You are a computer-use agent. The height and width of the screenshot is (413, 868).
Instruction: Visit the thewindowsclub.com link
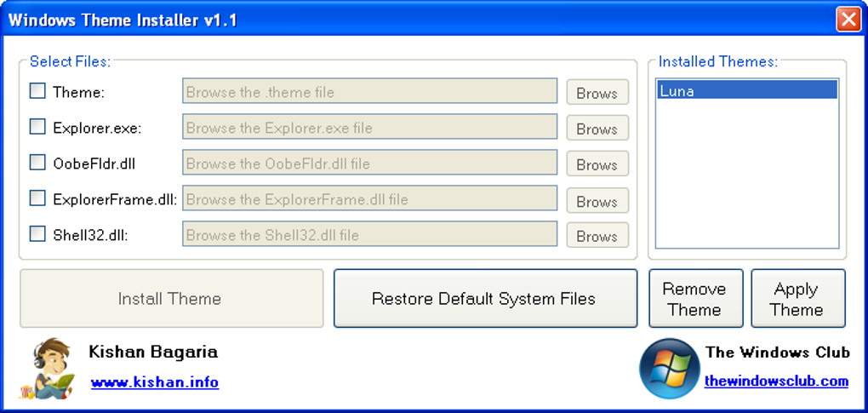pyautogui.click(x=776, y=381)
